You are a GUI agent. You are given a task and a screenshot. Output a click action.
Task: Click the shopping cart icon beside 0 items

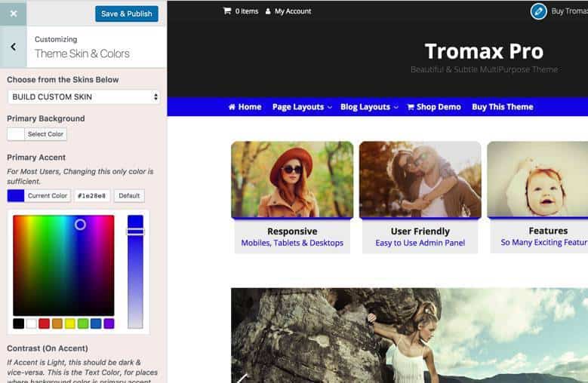point(227,11)
